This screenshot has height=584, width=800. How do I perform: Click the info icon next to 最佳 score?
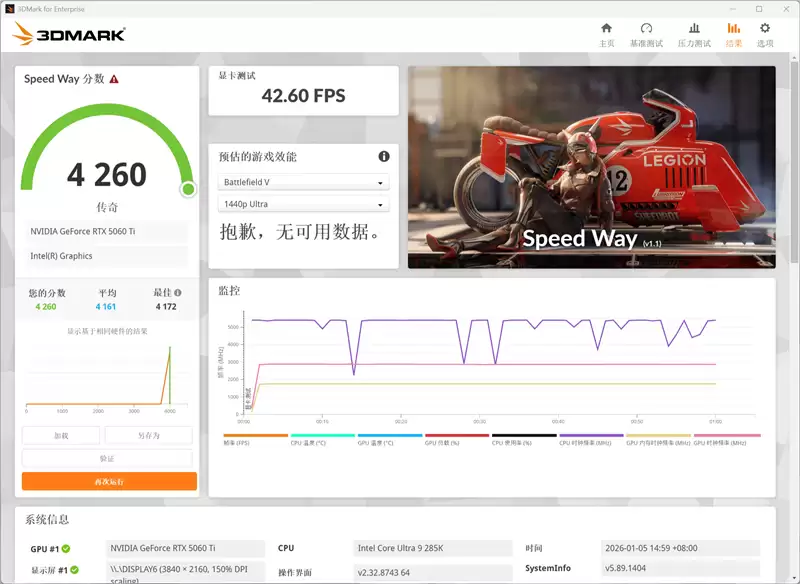tap(179, 293)
